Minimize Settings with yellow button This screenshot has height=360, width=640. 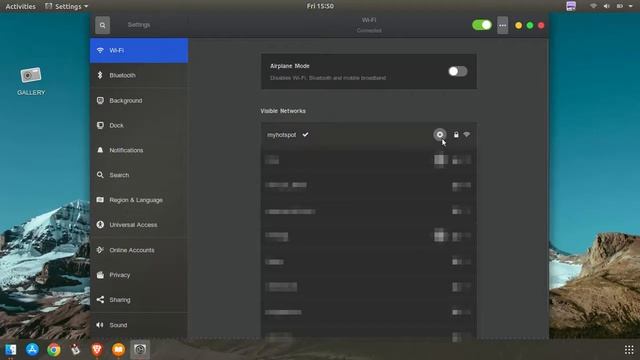click(x=518, y=25)
